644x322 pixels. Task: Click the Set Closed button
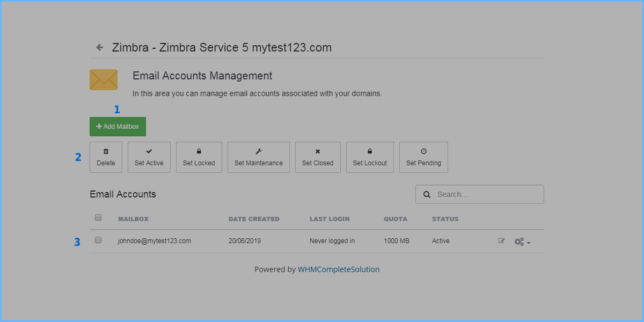tap(318, 157)
